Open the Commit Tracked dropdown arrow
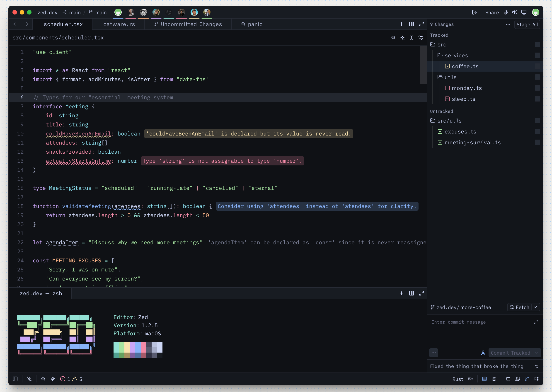The width and height of the screenshot is (552, 392). point(536,353)
